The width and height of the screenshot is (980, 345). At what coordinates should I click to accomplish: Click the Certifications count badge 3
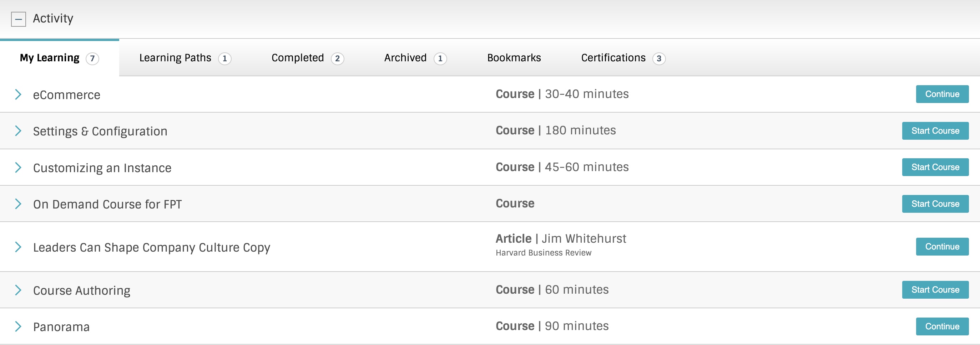click(x=659, y=58)
